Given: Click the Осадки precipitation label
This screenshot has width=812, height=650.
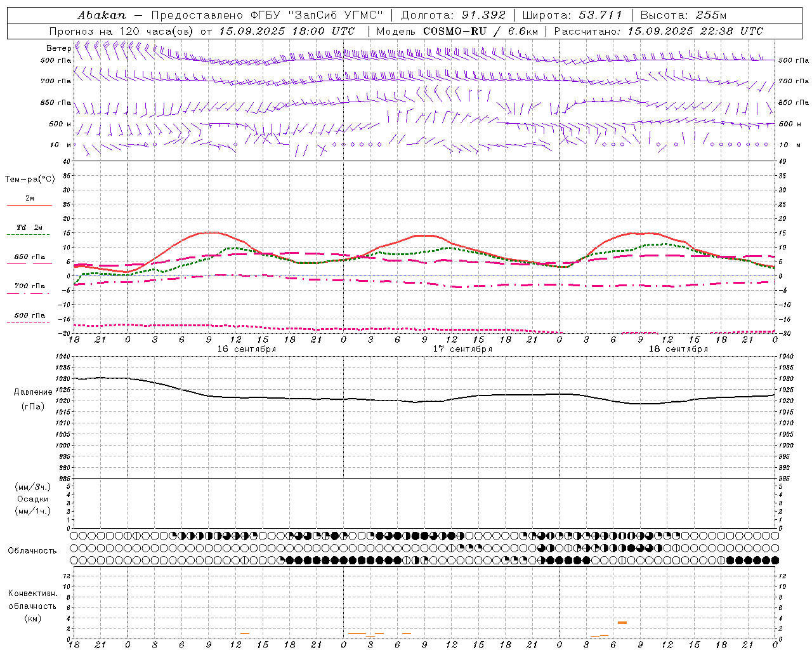Looking at the screenshot, I should tap(33, 499).
